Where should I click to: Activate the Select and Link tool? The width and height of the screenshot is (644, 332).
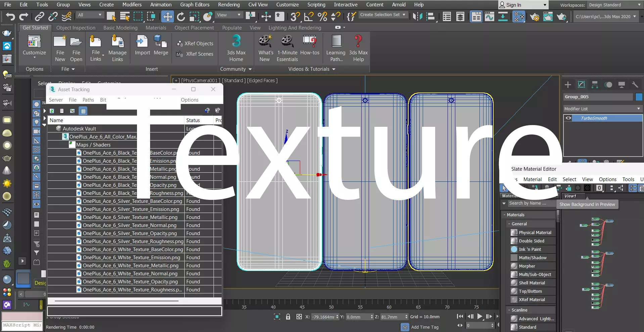[40, 16]
